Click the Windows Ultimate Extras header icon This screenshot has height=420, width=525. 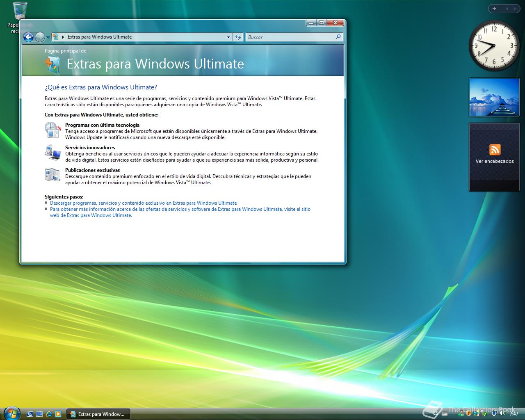tap(52, 65)
